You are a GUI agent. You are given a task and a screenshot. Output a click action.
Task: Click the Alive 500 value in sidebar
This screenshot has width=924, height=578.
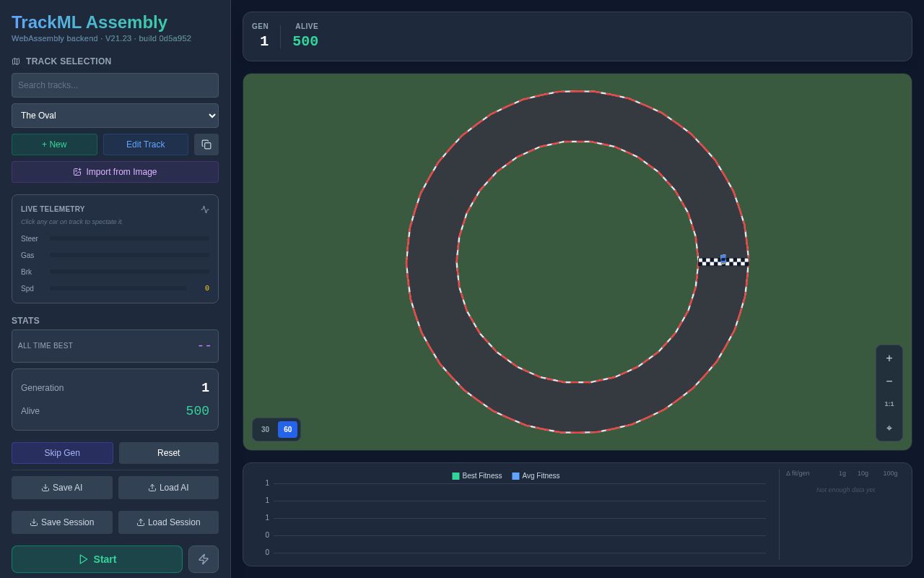[198, 411]
